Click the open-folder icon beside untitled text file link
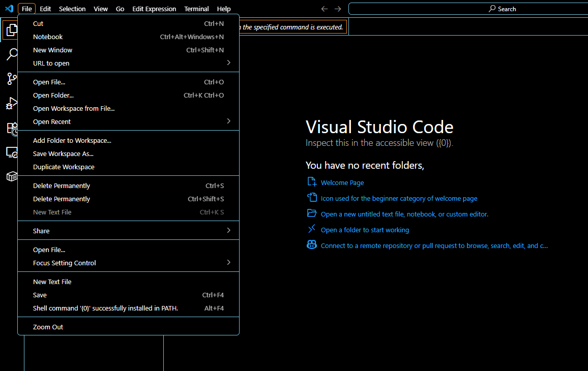This screenshot has height=371, width=588. point(312,213)
